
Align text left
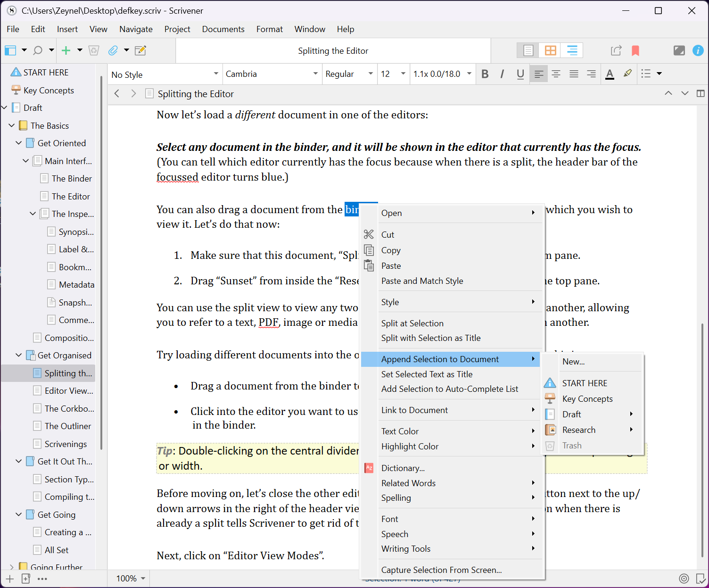pyautogui.click(x=539, y=74)
